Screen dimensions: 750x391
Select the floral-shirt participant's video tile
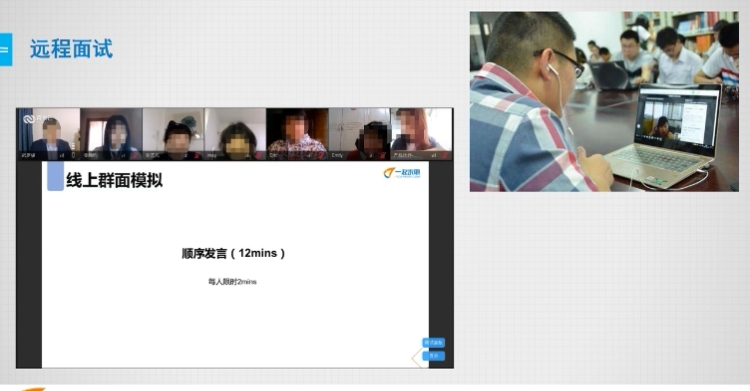click(x=297, y=134)
